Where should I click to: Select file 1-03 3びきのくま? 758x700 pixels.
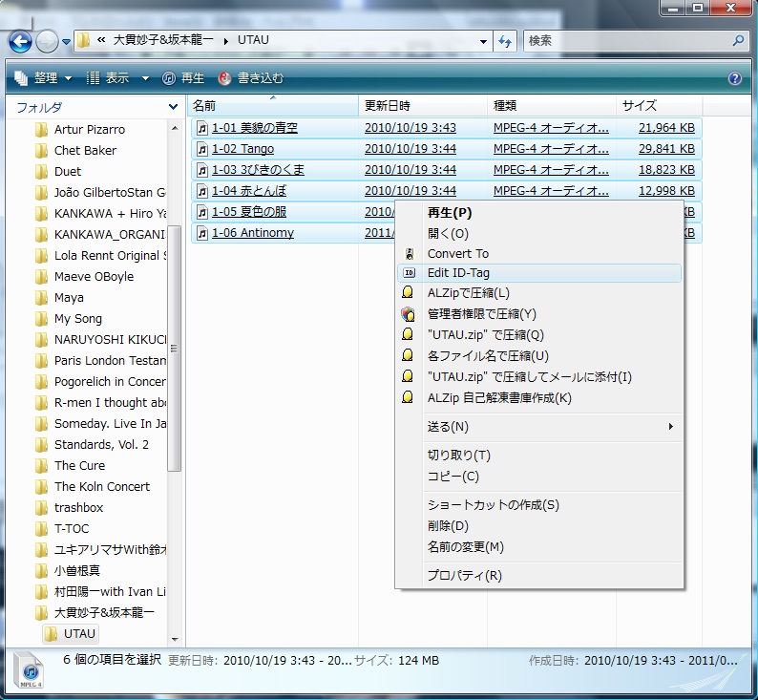258,170
